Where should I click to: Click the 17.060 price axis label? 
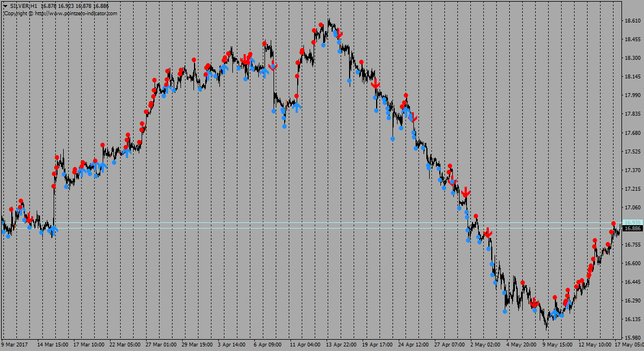[x=633, y=208]
